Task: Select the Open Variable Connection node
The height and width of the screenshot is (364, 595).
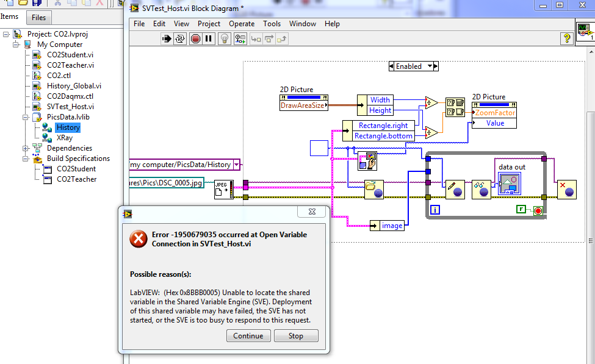Action: tap(373, 190)
